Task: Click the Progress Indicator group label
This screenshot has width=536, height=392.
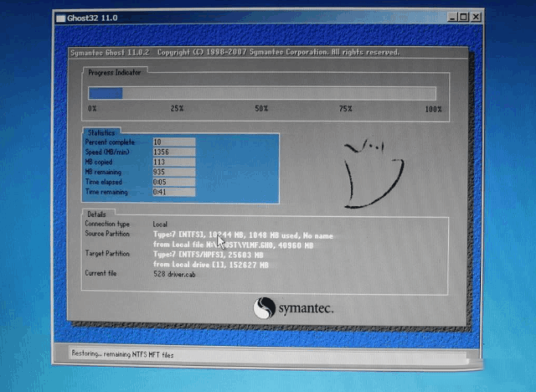Action: click(x=114, y=73)
